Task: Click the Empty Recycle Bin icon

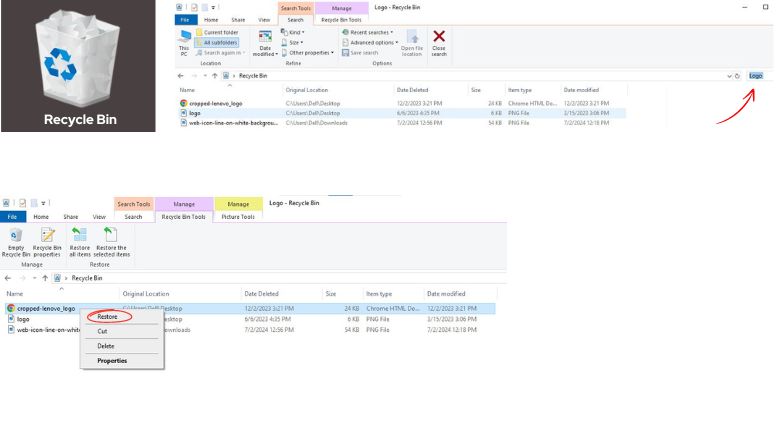Action: 16,235
